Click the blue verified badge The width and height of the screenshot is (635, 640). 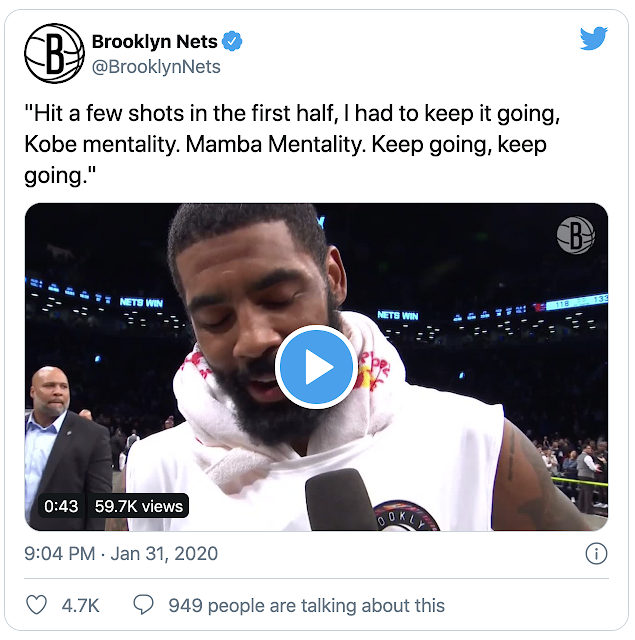click(232, 41)
